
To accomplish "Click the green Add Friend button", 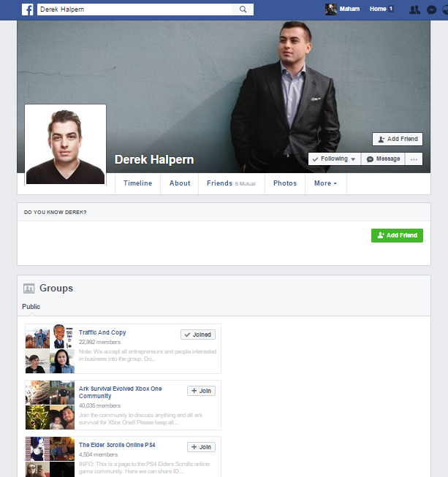I will tap(397, 235).
